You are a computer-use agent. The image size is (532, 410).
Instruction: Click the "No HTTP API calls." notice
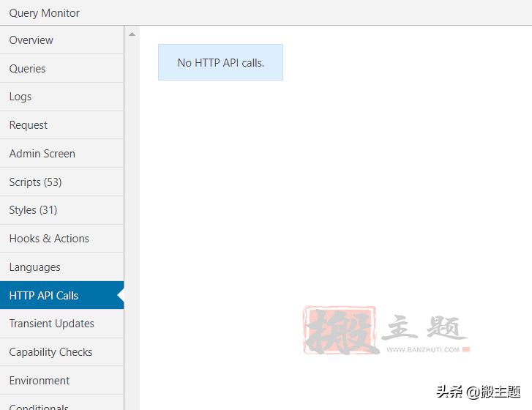220,63
